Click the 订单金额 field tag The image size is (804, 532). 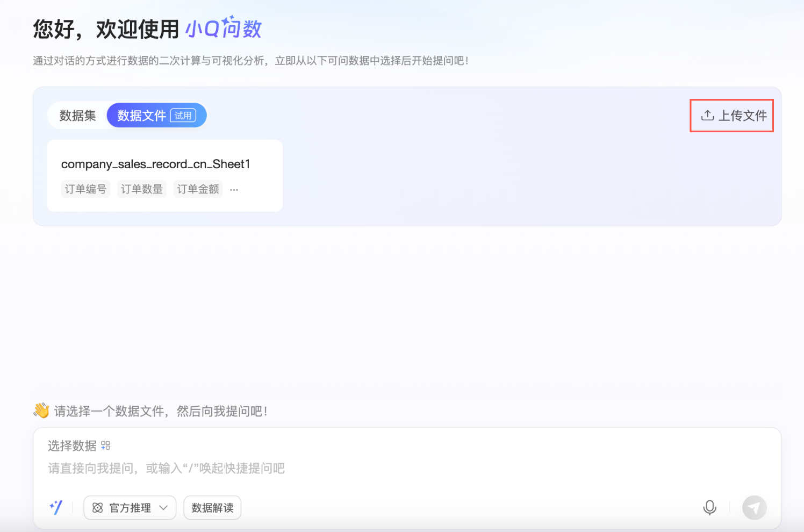tap(198, 189)
